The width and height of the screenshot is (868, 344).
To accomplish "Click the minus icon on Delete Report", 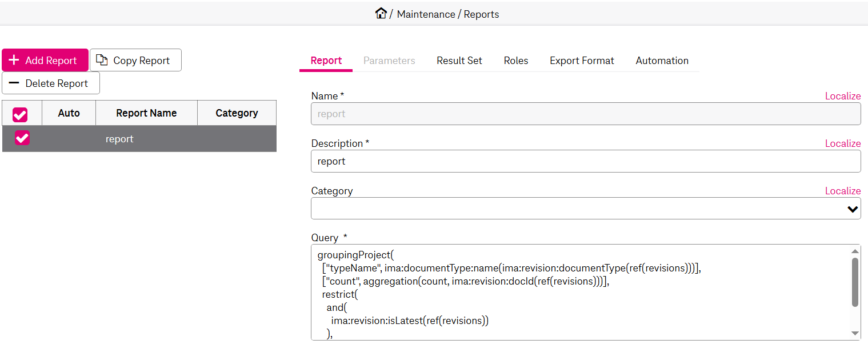I will tap(14, 83).
